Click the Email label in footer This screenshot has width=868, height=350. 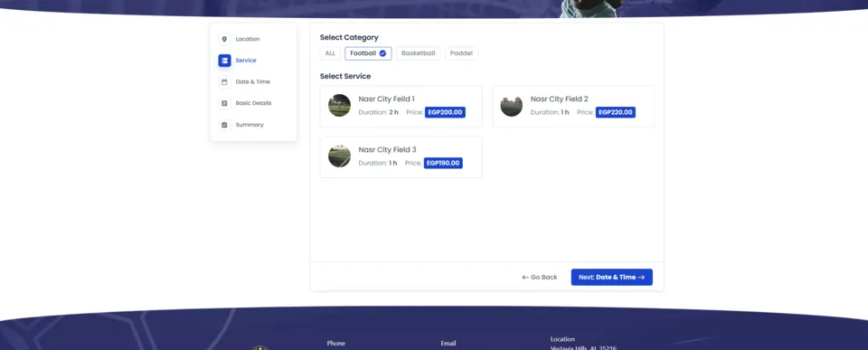point(448,344)
